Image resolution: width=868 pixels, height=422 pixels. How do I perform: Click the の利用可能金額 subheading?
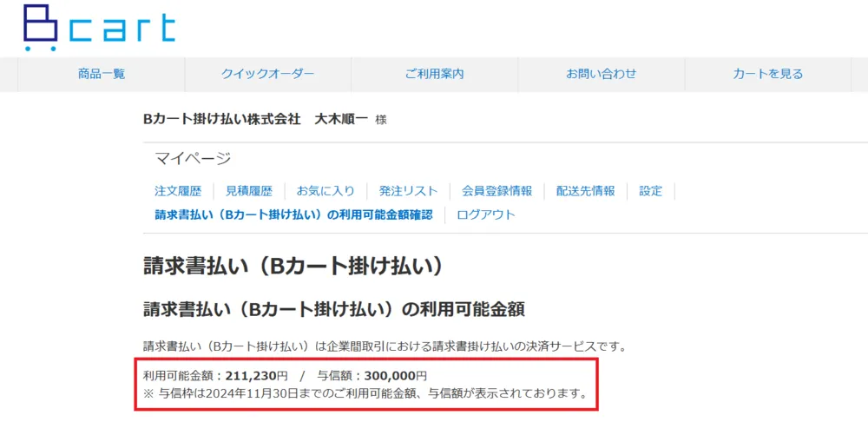(x=334, y=310)
